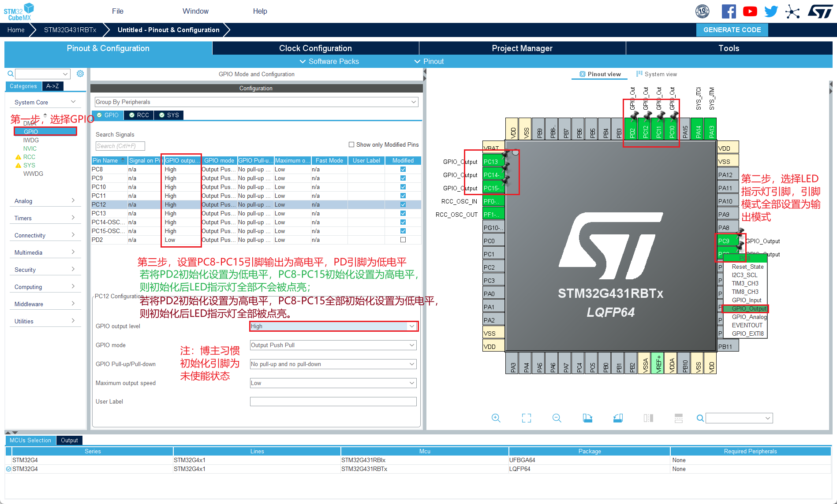Toggle Modified checkbox for PC9 row
837x504 pixels.
(403, 178)
